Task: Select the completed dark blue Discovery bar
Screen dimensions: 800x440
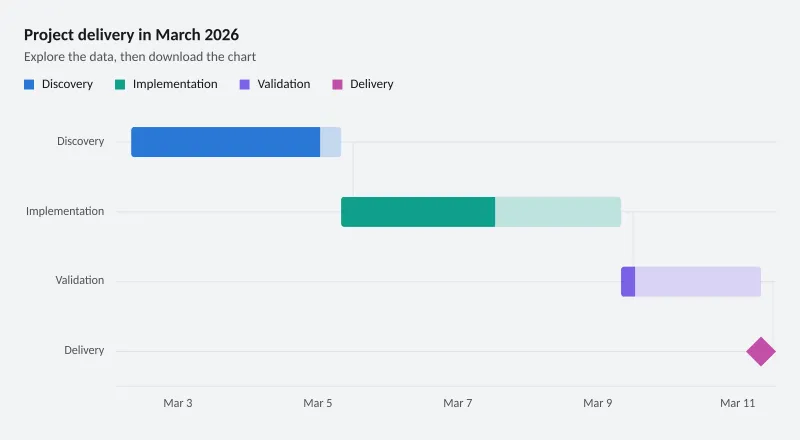Action: [226, 142]
